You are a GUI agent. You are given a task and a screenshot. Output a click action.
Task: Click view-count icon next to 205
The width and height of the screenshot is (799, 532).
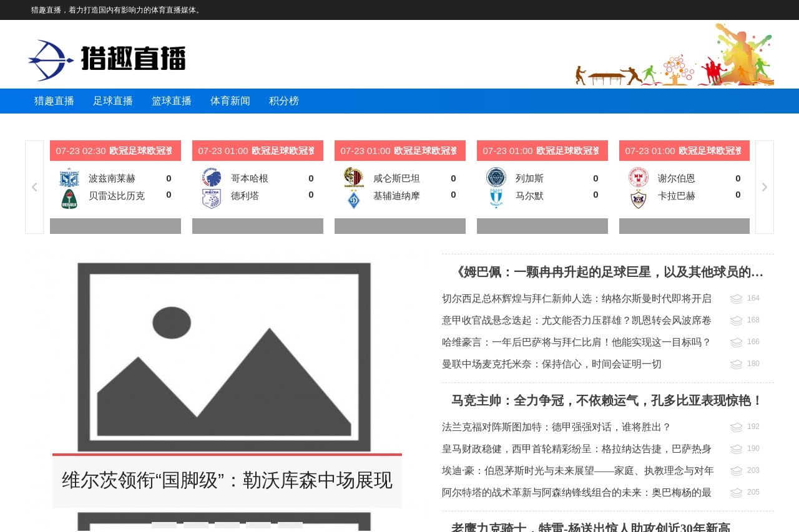point(737,493)
